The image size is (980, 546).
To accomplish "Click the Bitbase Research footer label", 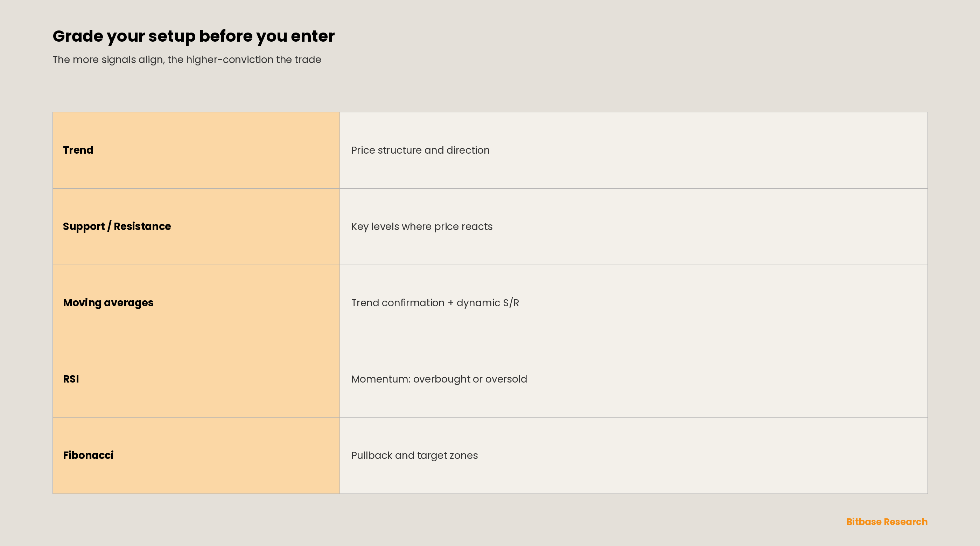I will click(887, 521).
